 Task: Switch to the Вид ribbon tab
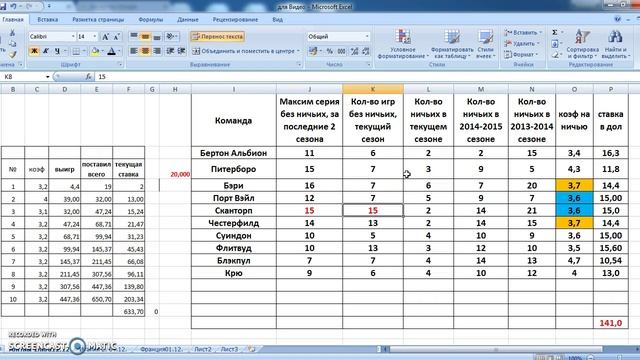[278, 20]
